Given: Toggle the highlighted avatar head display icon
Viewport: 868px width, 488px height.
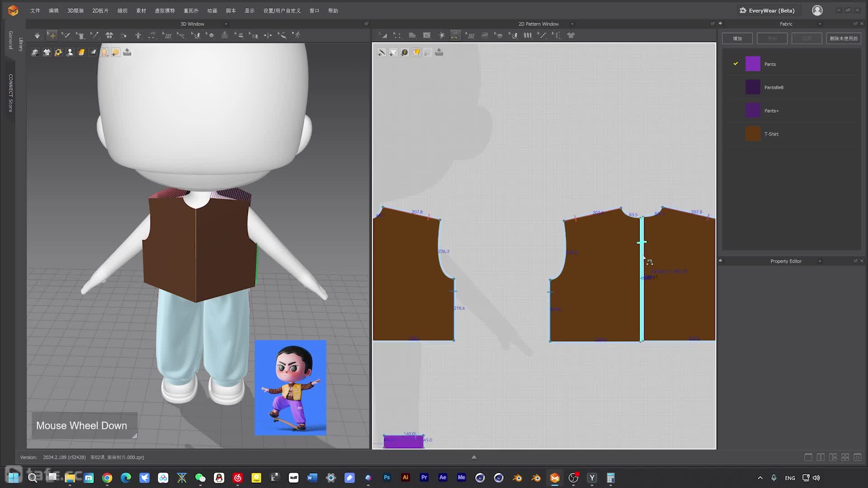Looking at the screenshot, I should click(x=104, y=52).
